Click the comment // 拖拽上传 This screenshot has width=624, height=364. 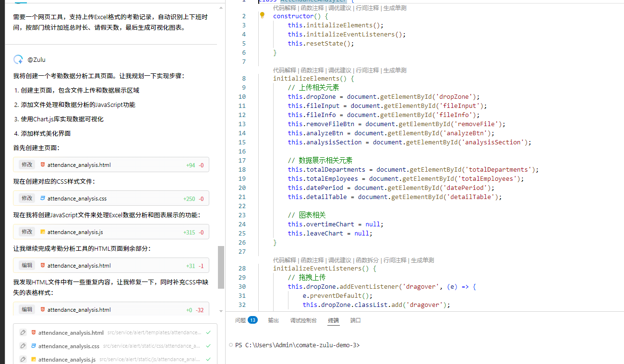click(x=307, y=277)
